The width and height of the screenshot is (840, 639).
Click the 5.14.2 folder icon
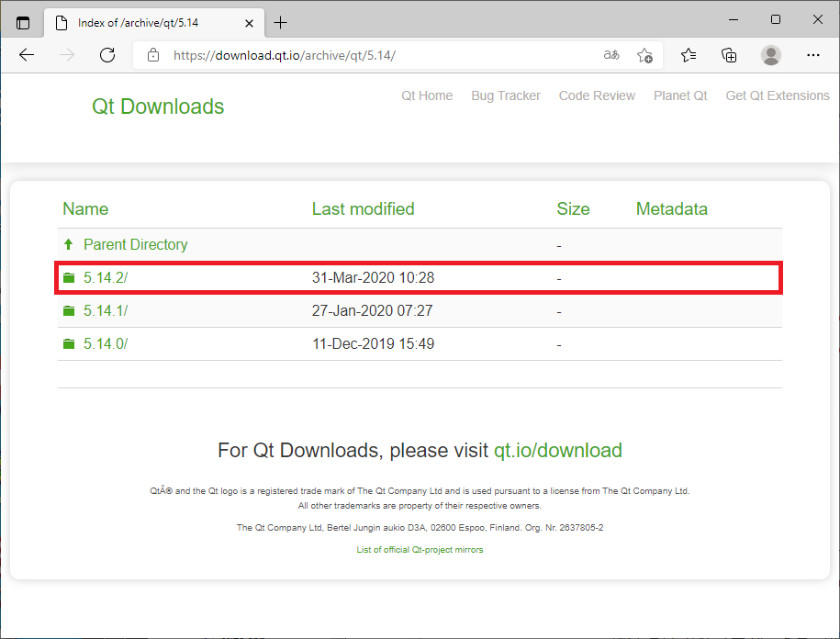point(69,278)
